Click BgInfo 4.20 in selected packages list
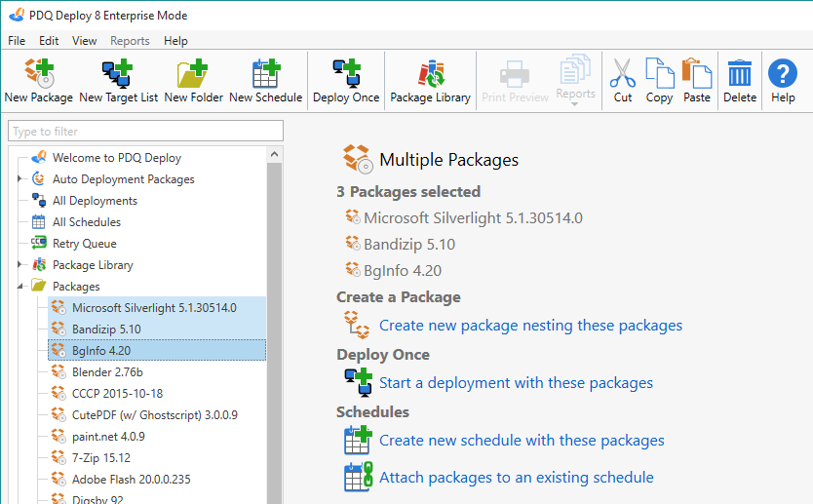813x504 pixels. pos(403,271)
